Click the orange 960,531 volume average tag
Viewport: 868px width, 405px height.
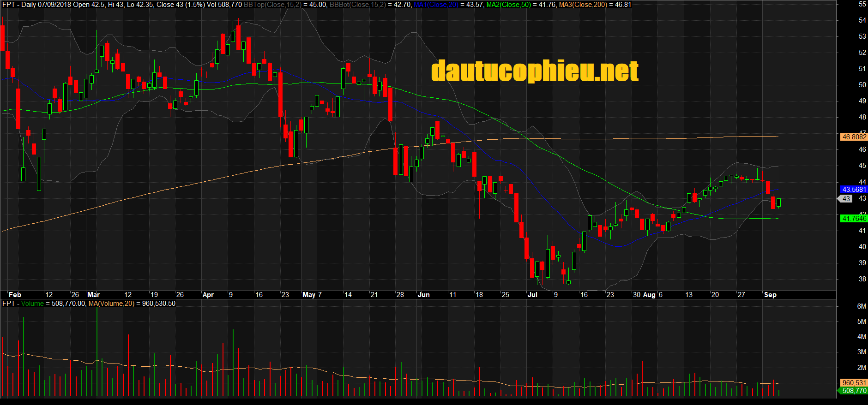854,383
